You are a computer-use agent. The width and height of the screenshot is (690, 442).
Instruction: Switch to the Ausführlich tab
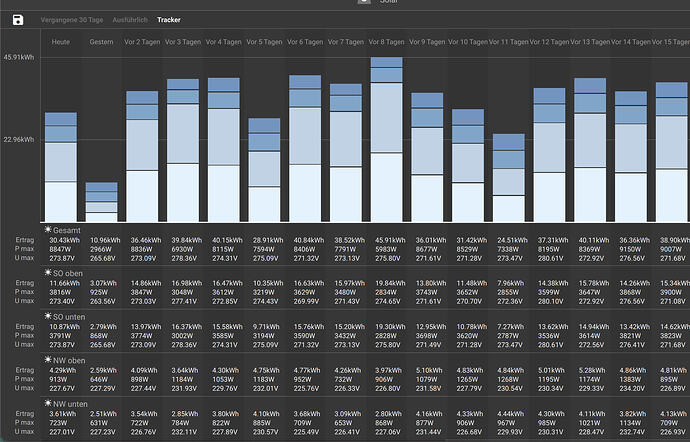130,20
